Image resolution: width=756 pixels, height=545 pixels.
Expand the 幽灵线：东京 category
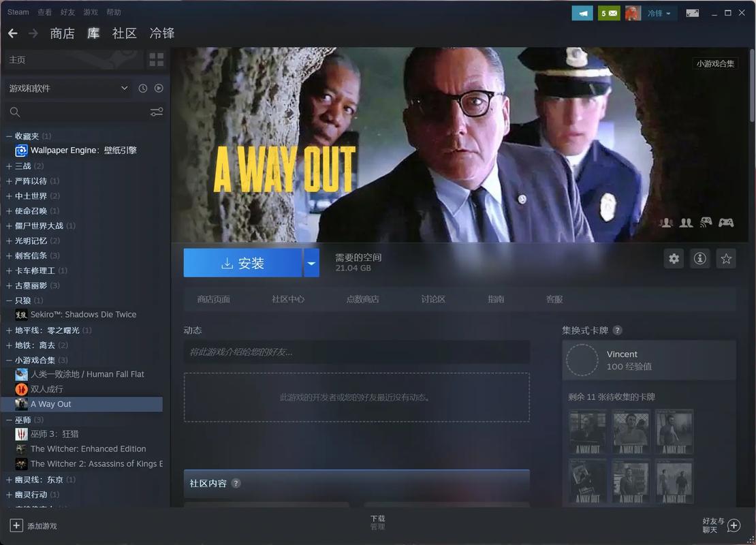tap(9, 480)
